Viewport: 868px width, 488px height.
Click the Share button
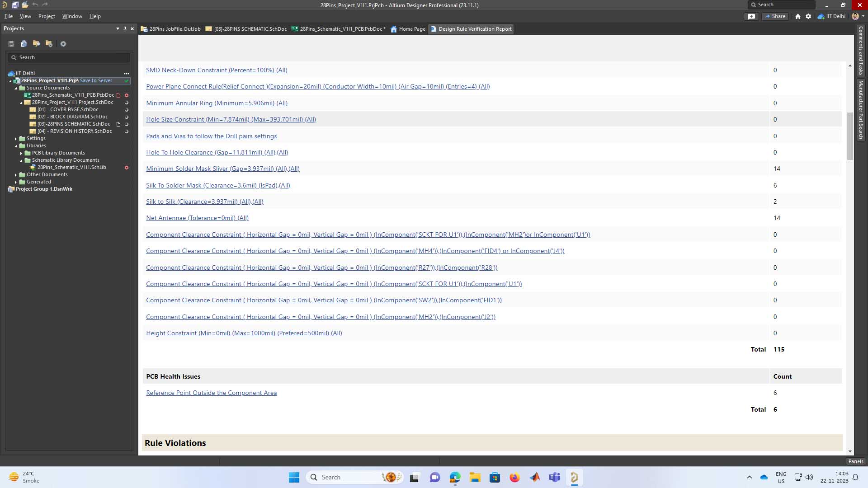coord(775,16)
